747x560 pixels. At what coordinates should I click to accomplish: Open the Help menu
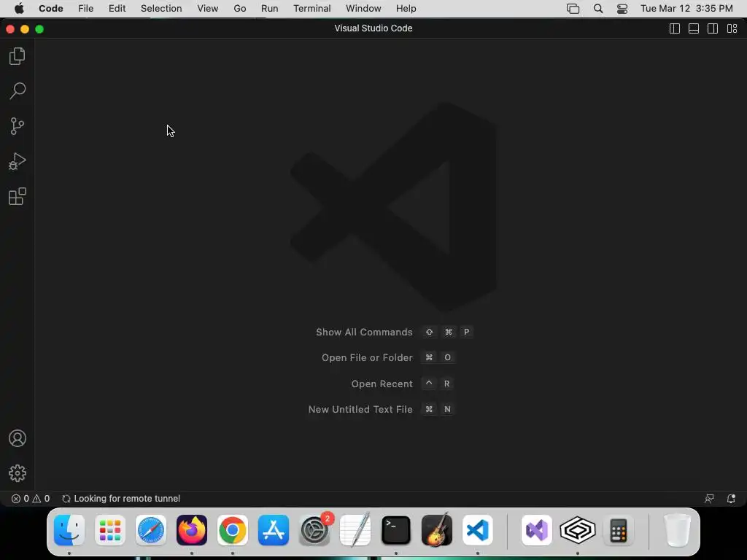(406, 9)
